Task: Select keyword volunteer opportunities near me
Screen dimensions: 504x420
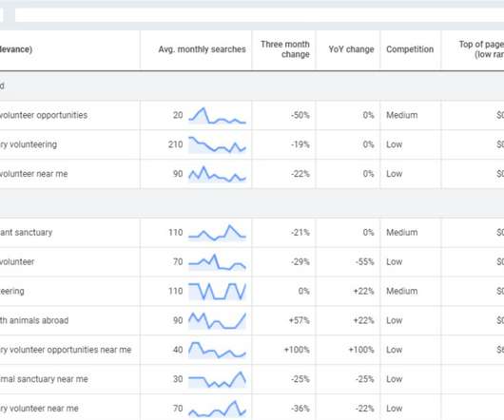Action: coord(66,350)
